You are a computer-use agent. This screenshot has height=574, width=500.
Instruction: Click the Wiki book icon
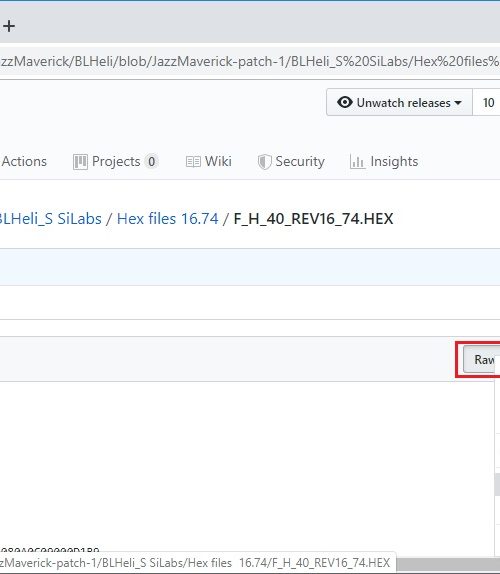(193, 162)
